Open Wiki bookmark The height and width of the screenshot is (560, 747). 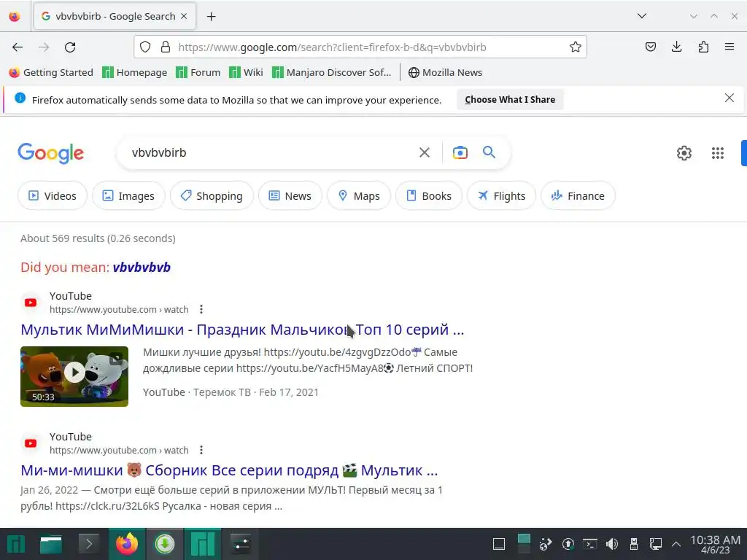point(246,72)
